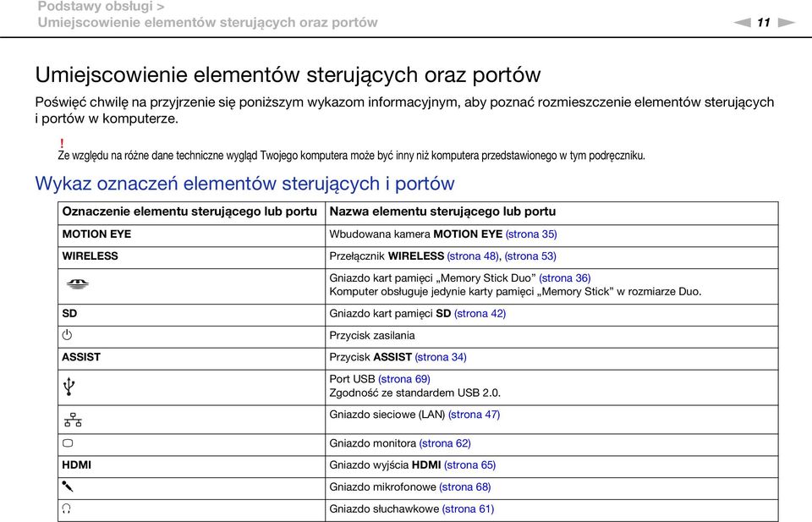Click the microphone jack symbol
The image size is (812, 522).
(68, 486)
